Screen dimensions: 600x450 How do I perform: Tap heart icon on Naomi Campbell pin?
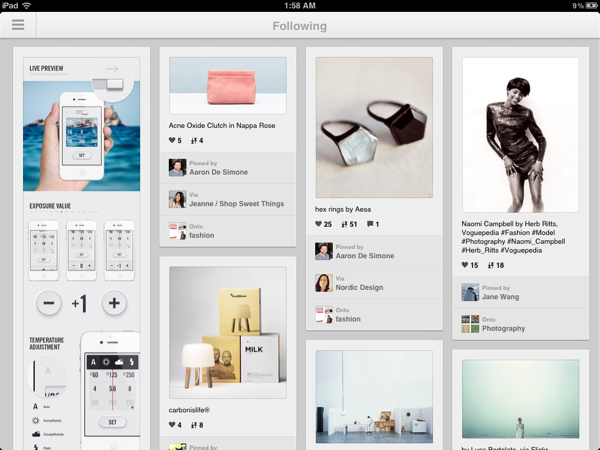[466, 265]
